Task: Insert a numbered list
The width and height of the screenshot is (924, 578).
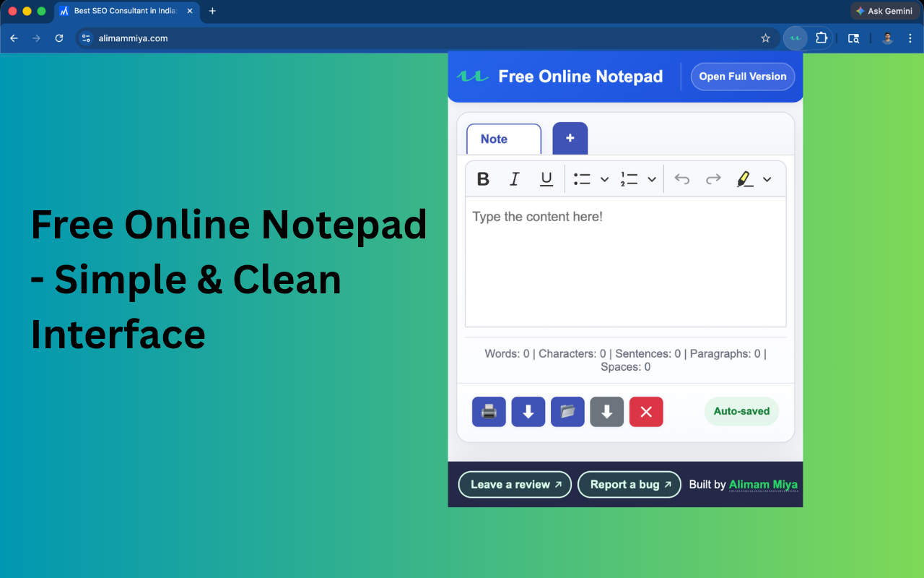Action: click(x=629, y=179)
